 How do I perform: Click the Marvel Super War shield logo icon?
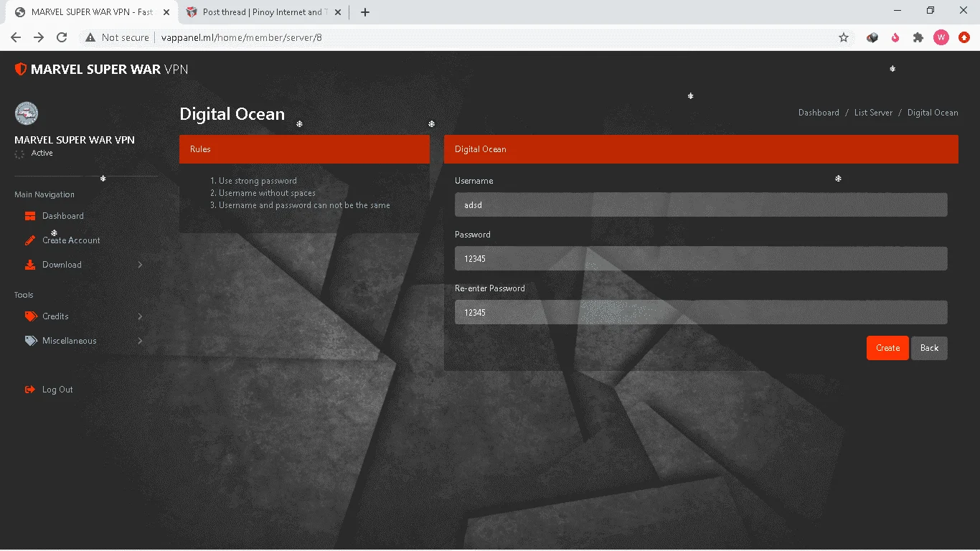(x=21, y=69)
